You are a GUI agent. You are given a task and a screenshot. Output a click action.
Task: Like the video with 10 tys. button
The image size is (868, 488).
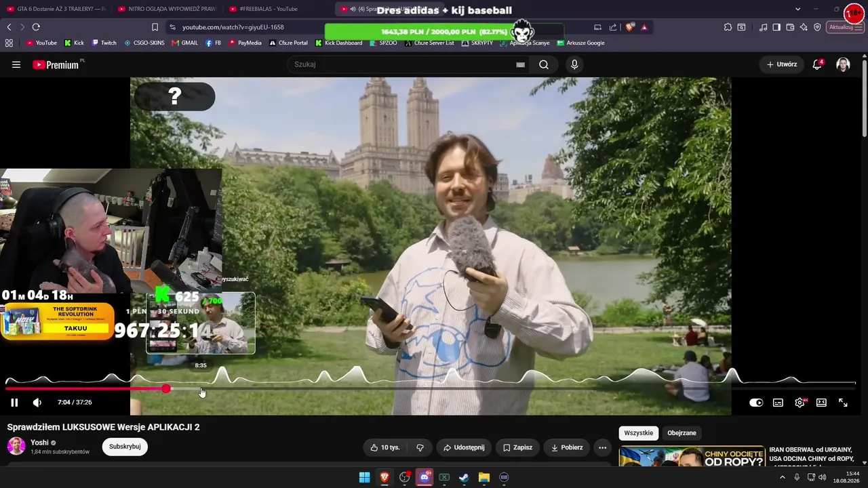coord(385,447)
